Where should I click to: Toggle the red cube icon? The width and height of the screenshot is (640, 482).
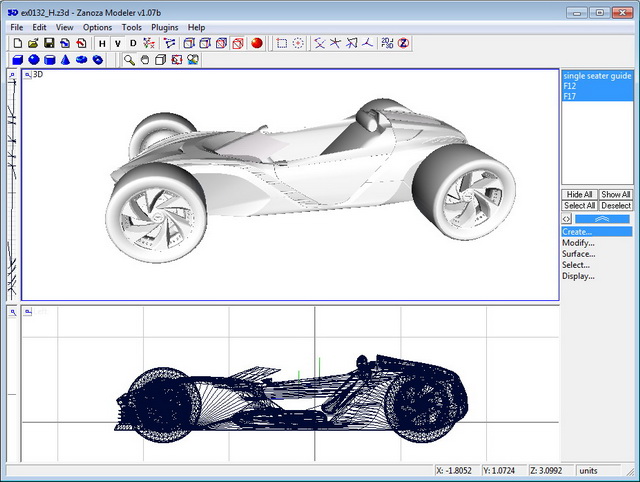(x=238, y=43)
